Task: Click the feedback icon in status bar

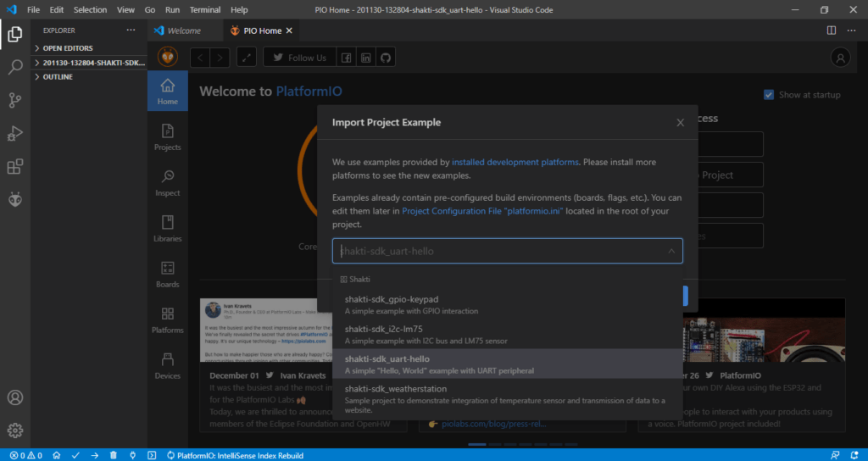Action: click(835, 455)
